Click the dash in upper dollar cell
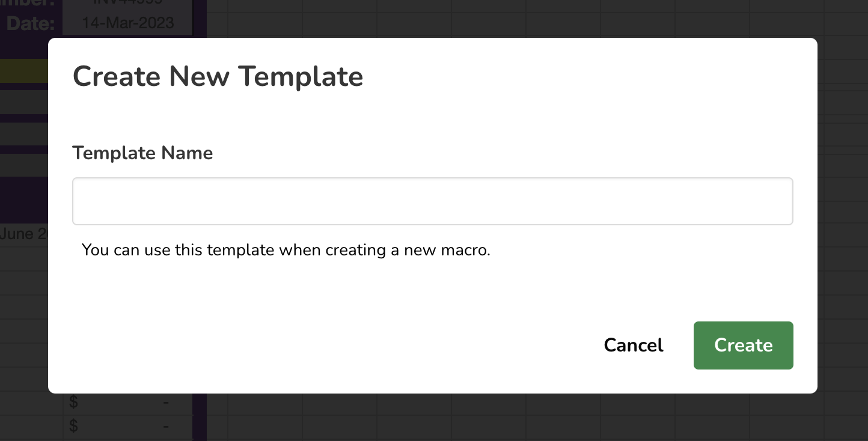The width and height of the screenshot is (868, 441). pyautogui.click(x=165, y=403)
